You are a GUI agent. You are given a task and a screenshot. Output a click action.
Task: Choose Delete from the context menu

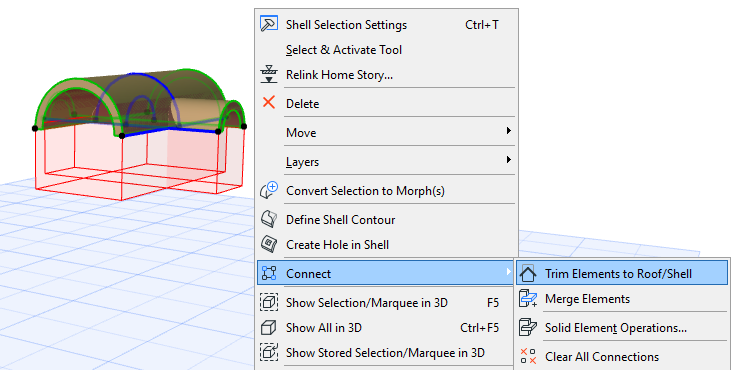386,103
